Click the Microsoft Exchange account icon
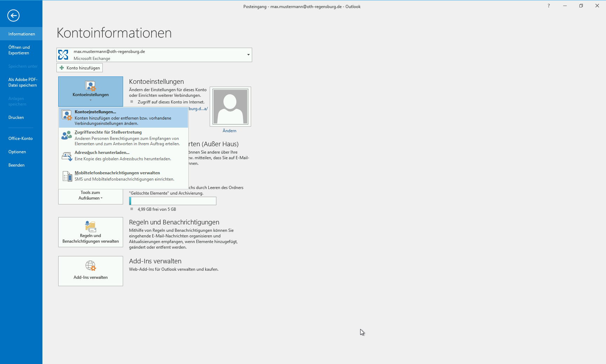 [x=63, y=55]
